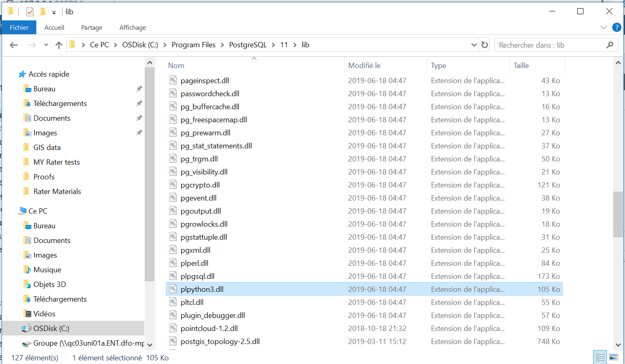Screen dimensions: 625x364
Task: Select the pgcrypto.dll file
Action: click(x=200, y=185)
